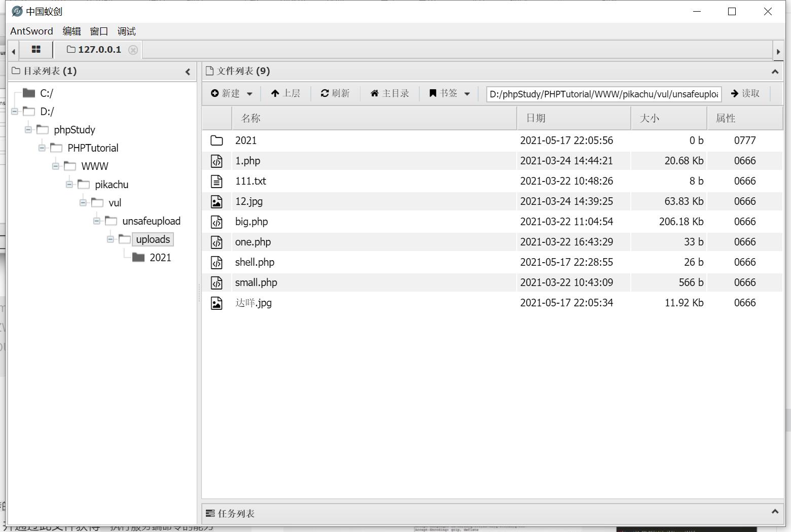Click the phpStudy folder icon in tree
This screenshot has height=532, width=791.
click(43, 129)
